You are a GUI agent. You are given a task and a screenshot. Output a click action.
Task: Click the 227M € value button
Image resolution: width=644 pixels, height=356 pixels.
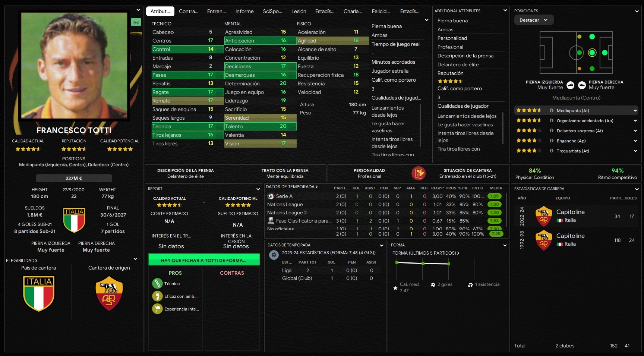point(74,179)
